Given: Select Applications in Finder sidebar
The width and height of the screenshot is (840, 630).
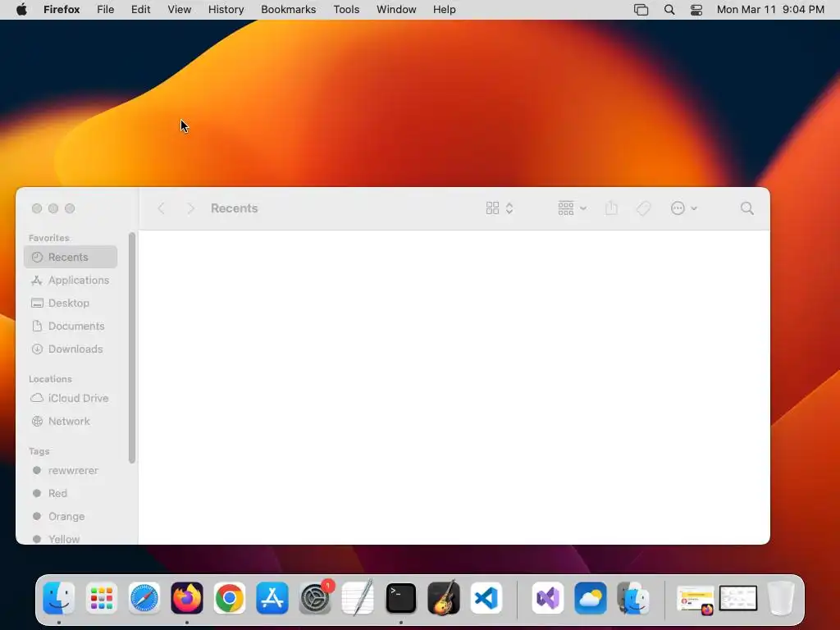Looking at the screenshot, I should 71,281.
